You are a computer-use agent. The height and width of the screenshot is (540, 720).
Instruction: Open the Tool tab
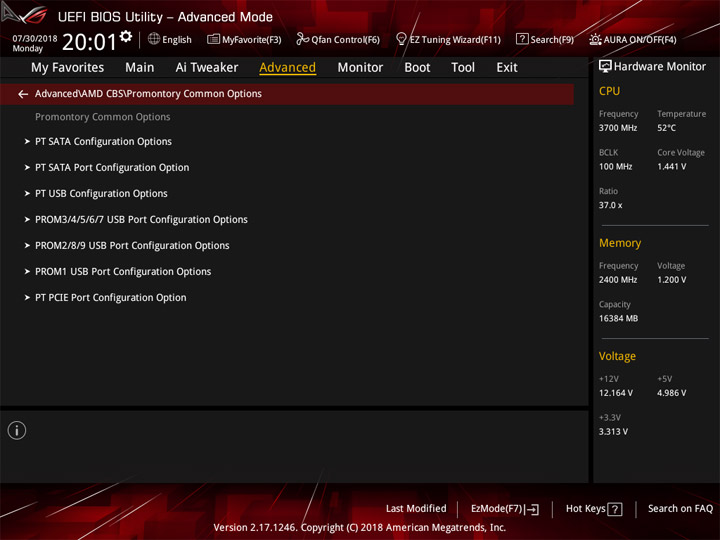tap(463, 68)
